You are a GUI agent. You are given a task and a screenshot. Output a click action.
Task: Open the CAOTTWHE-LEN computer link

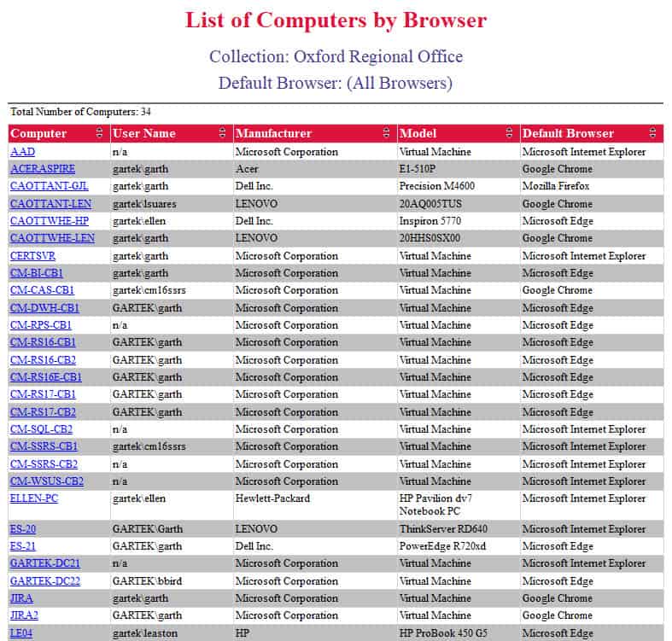pos(52,238)
